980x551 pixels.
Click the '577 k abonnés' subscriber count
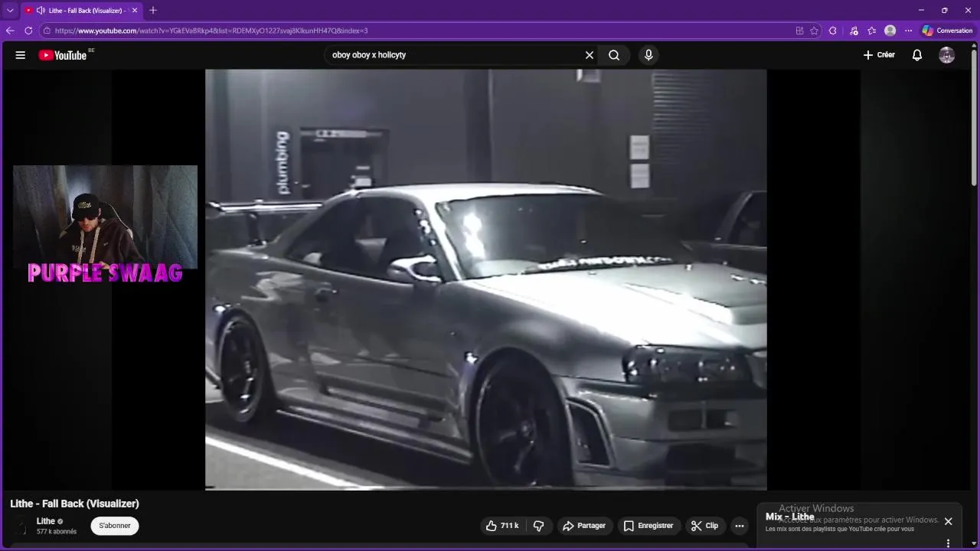(57, 532)
